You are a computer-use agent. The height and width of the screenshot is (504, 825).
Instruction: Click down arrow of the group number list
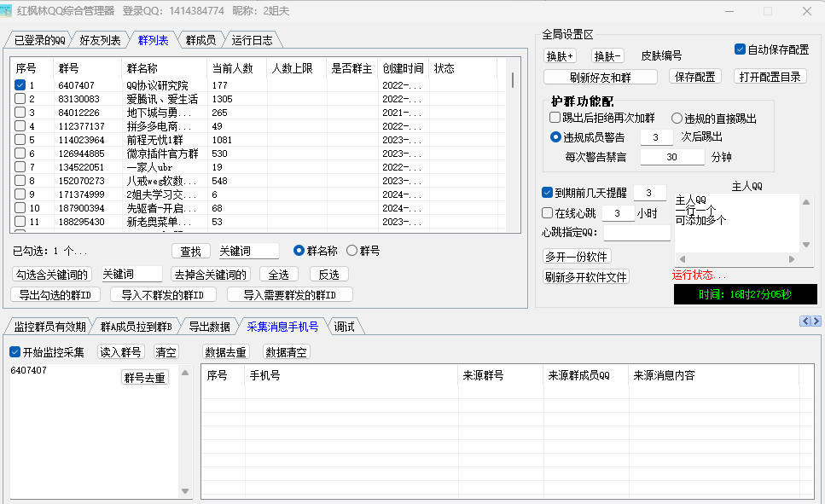[x=186, y=491]
